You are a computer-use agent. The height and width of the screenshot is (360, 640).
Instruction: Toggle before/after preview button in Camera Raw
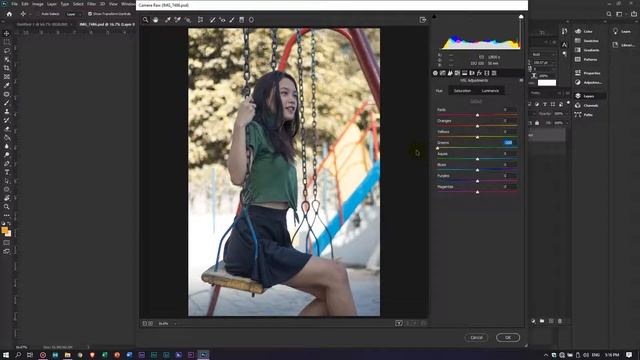tap(399, 323)
